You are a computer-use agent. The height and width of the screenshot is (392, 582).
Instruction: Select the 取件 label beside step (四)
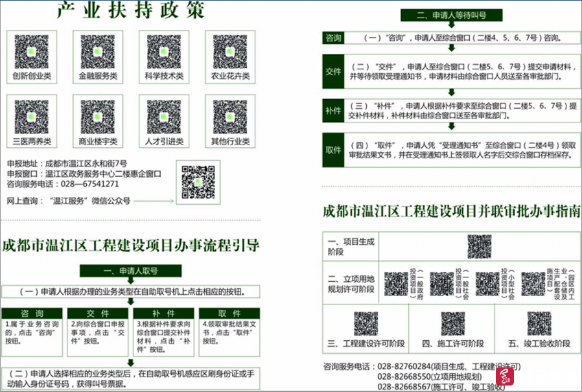[333, 150]
